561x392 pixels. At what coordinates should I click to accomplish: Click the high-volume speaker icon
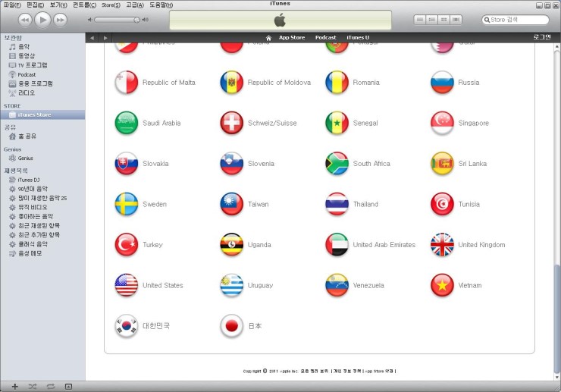[145, 20]
